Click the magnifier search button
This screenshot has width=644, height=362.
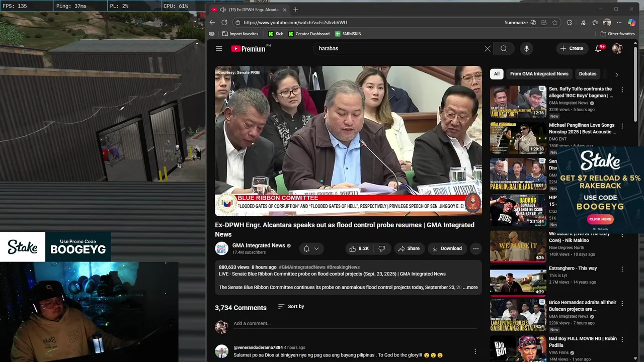coord(504,48)
